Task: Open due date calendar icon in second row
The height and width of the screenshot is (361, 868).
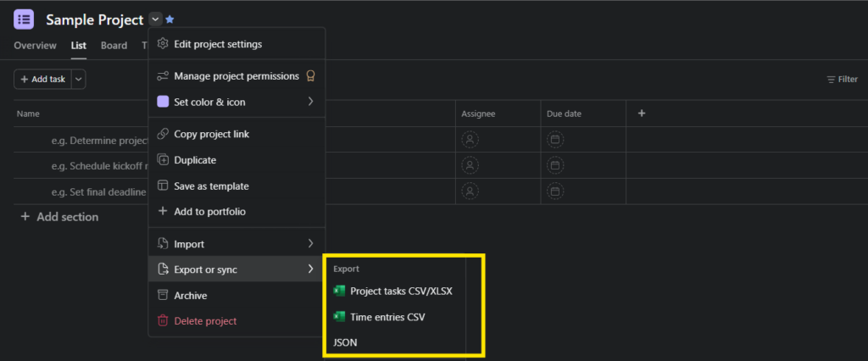Action: click(555, 165)
